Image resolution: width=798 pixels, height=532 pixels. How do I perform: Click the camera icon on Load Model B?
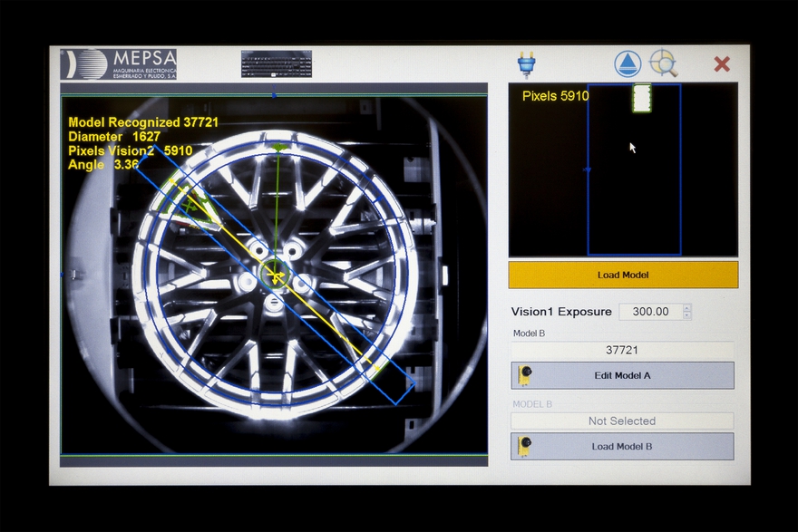point(523,446)
